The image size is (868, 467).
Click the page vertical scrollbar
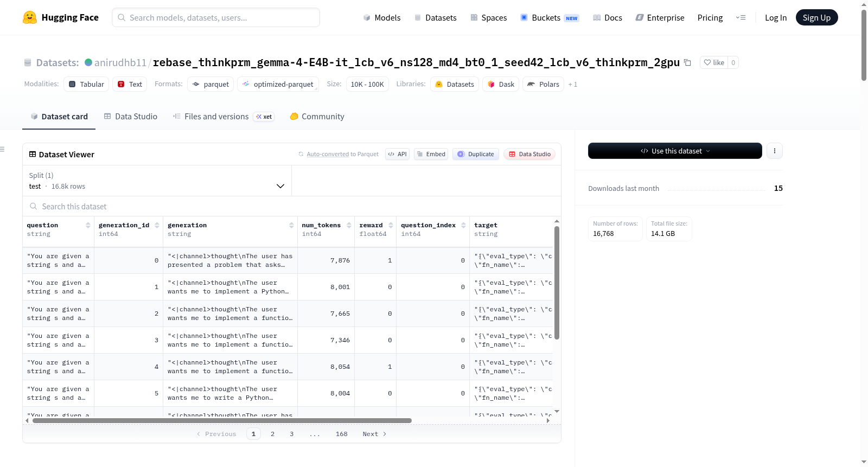[x=864, y=45]
